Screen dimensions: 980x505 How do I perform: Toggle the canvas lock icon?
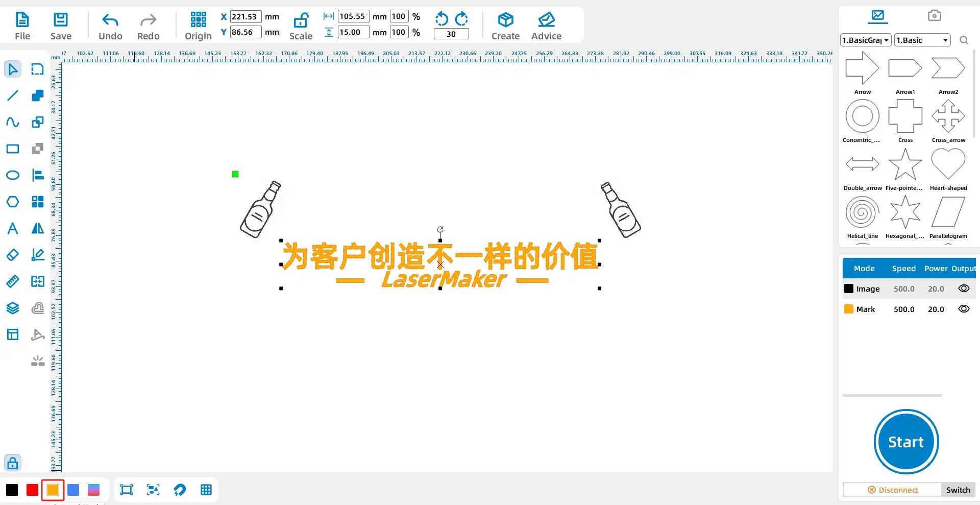(x=13, y=463)
